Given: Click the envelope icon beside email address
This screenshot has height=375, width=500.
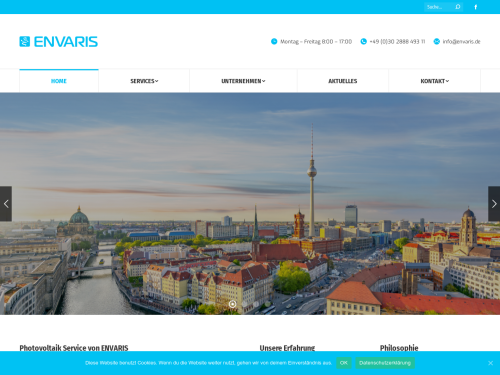Looking at the screenshot, I should 437,41.
